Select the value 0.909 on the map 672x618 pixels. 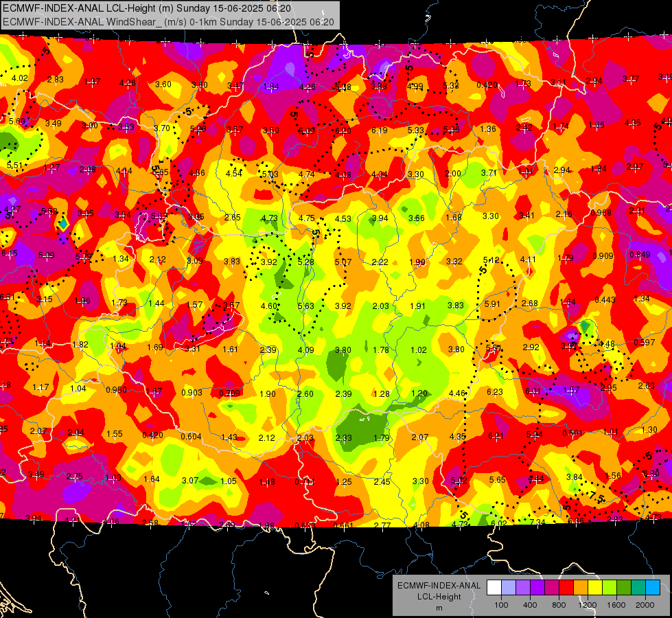pos(603,256)
